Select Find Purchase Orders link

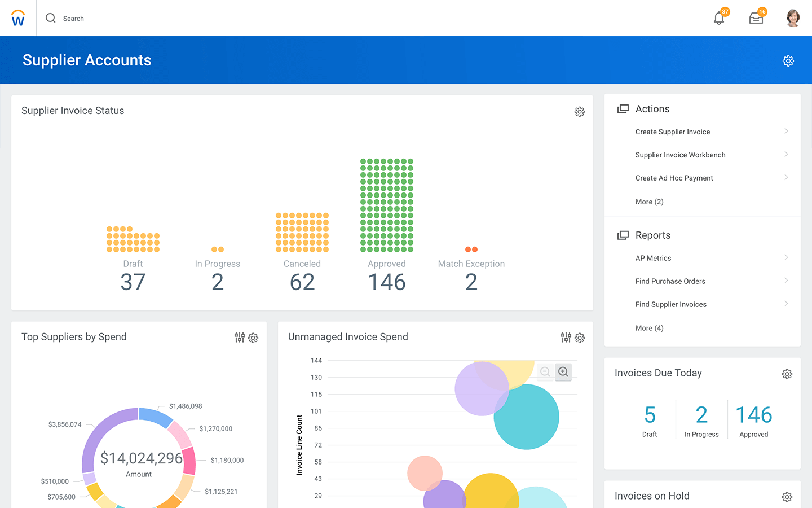pyautogui.click(x=670, y=281)
